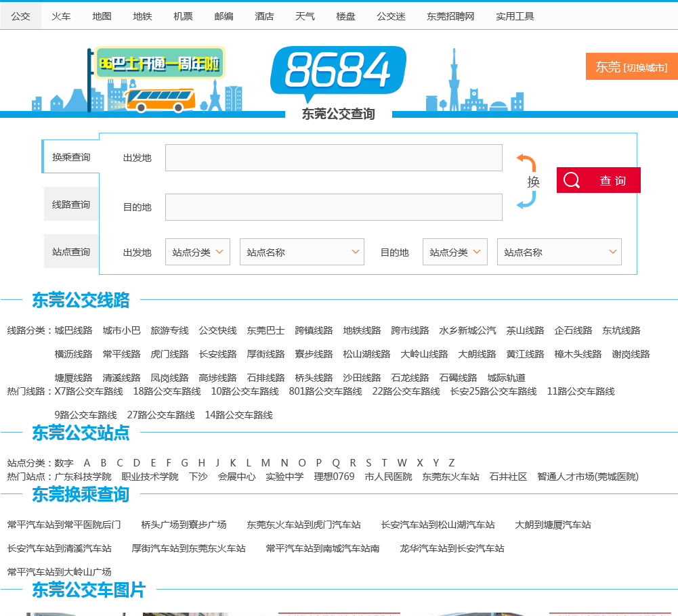Expand the departure 站点名称 dropdown

coord(302,252)
